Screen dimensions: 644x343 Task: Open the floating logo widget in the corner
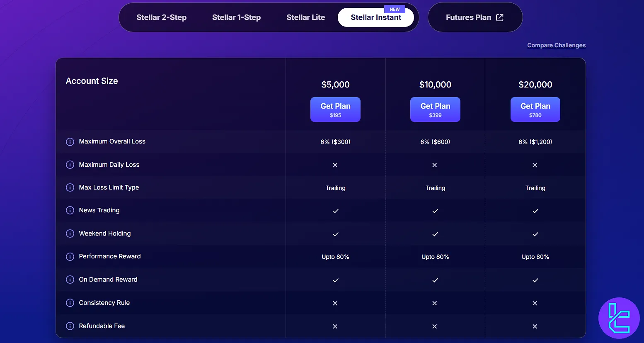pos(619,318)
